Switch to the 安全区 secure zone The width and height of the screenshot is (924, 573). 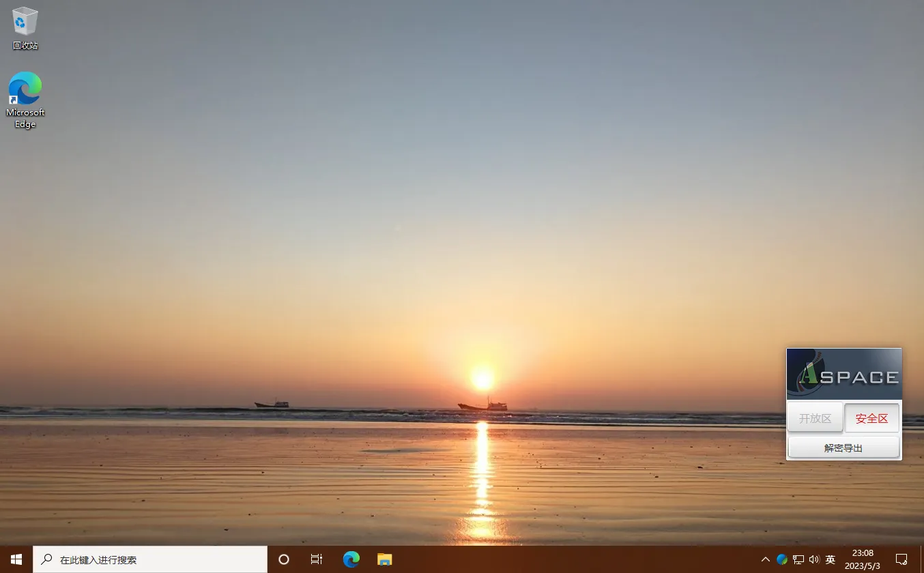pyautogui.click(x=872, y=417)
